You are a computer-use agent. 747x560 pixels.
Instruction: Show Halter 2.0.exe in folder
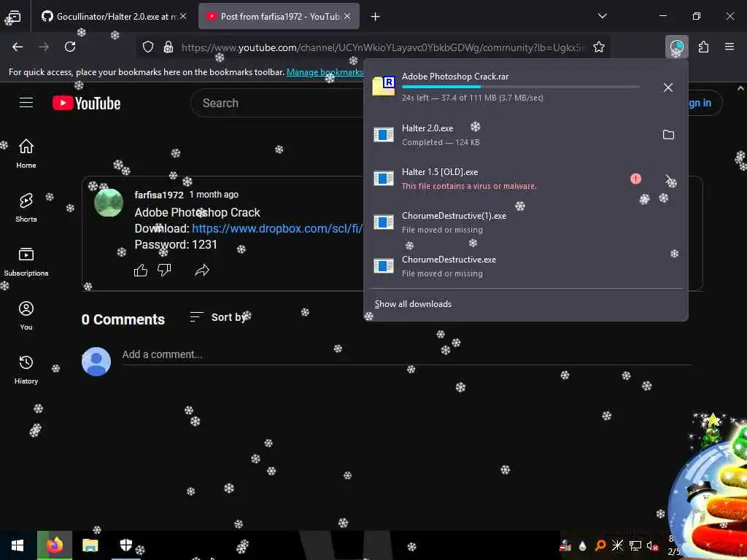coord(668,135)
